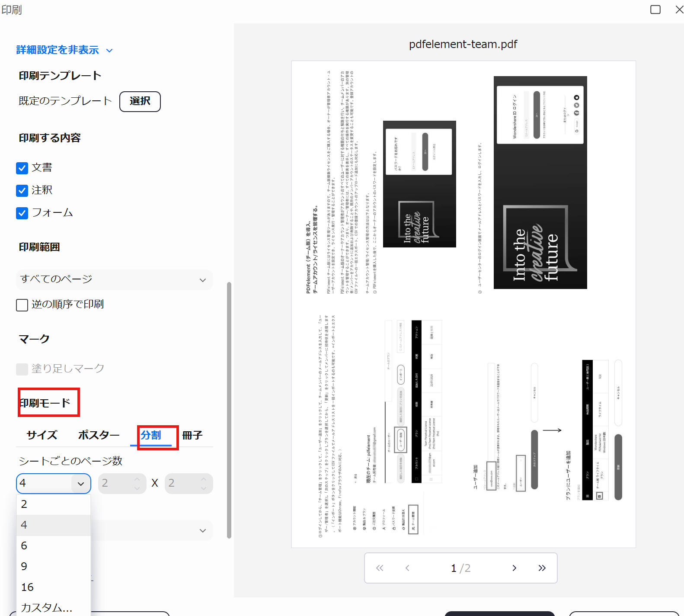Click the 印刷する内容 heading
Image resolution: width=684 pixels, height=616 pixels.
50,138
